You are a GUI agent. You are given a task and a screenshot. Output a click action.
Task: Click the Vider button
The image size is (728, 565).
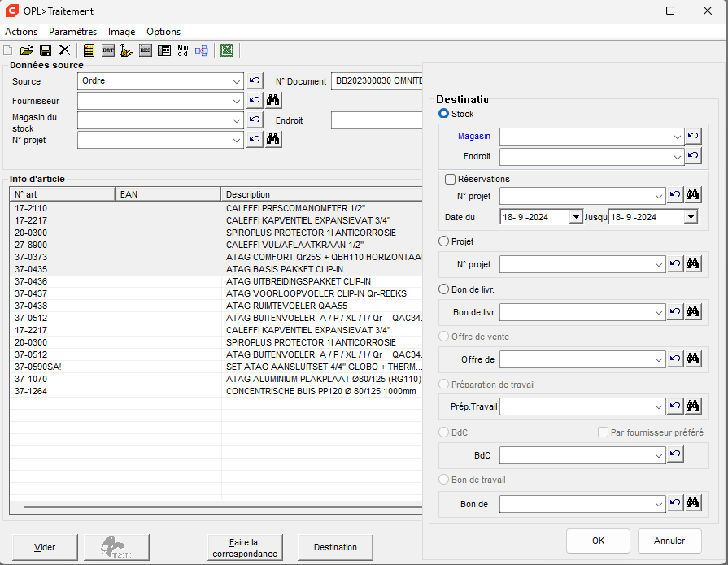click(45, 547)
